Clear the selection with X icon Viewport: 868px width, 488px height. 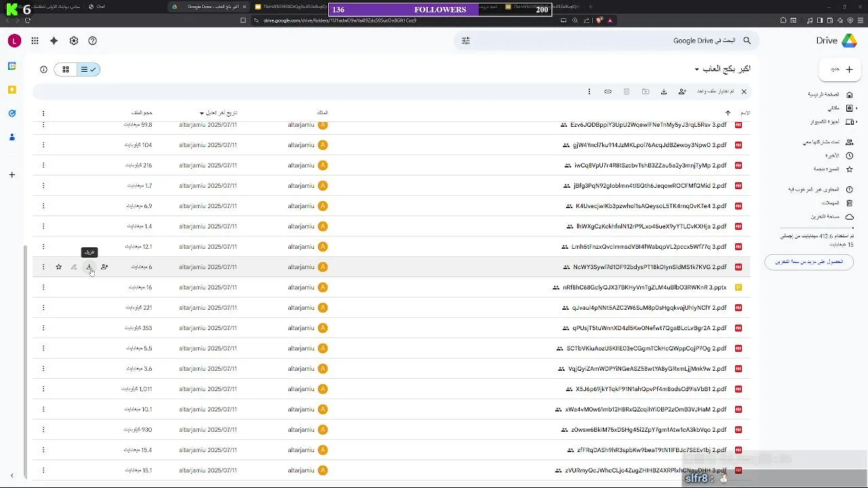pyautogui.click(x=744, y=91)
